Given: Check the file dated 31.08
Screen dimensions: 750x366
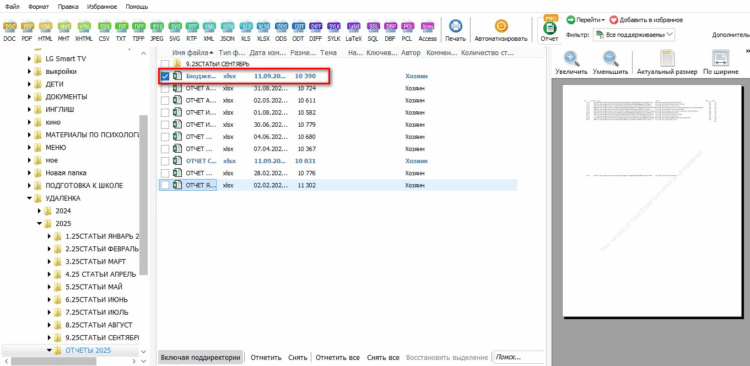Looking at the screenshot, I should pos(165,88).
